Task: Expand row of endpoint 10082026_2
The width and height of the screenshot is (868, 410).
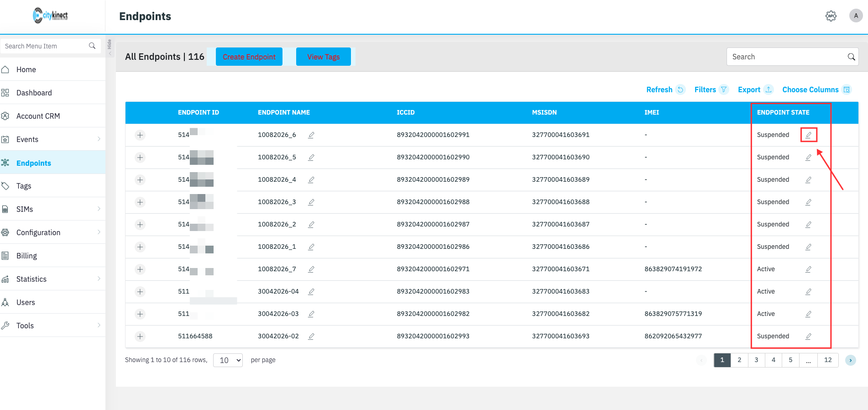Action: click(x=140, y=225)
